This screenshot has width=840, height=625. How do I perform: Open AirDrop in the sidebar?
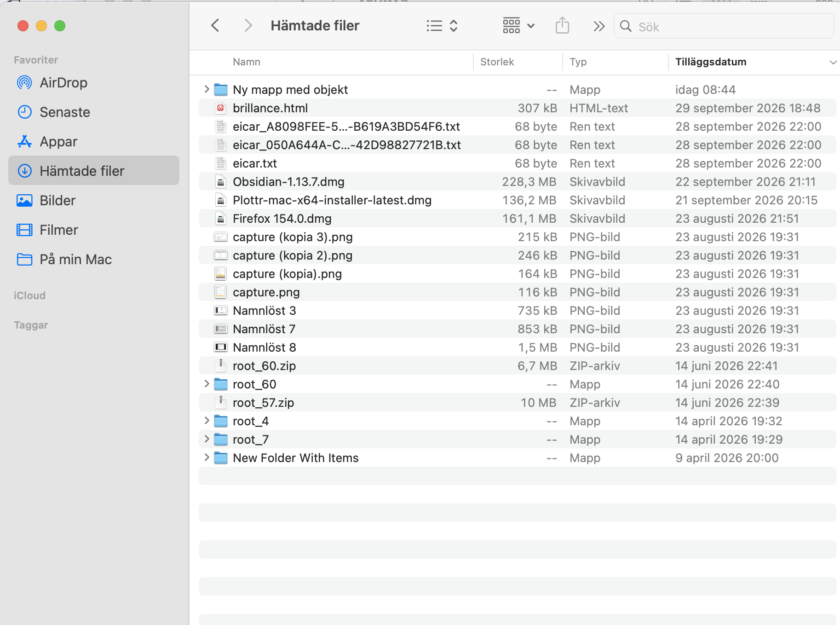pos(94,83)
